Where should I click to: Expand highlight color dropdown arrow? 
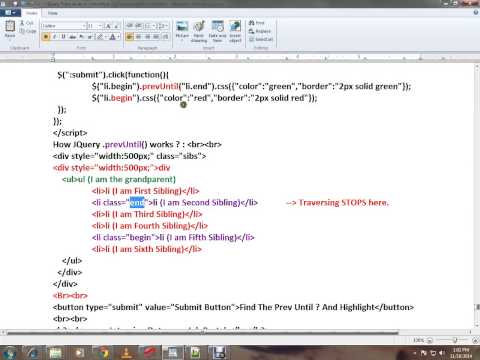[x=105, y=37]
